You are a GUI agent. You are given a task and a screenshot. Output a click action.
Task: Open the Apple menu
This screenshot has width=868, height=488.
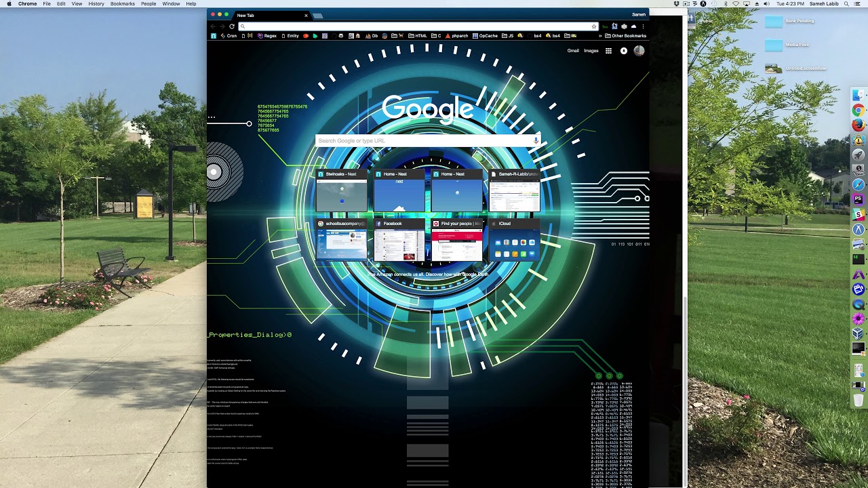[x=9, y=4]
